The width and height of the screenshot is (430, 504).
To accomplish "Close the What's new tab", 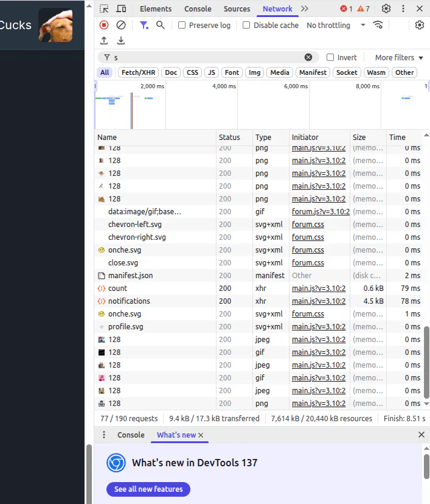I will coord(201,435).
